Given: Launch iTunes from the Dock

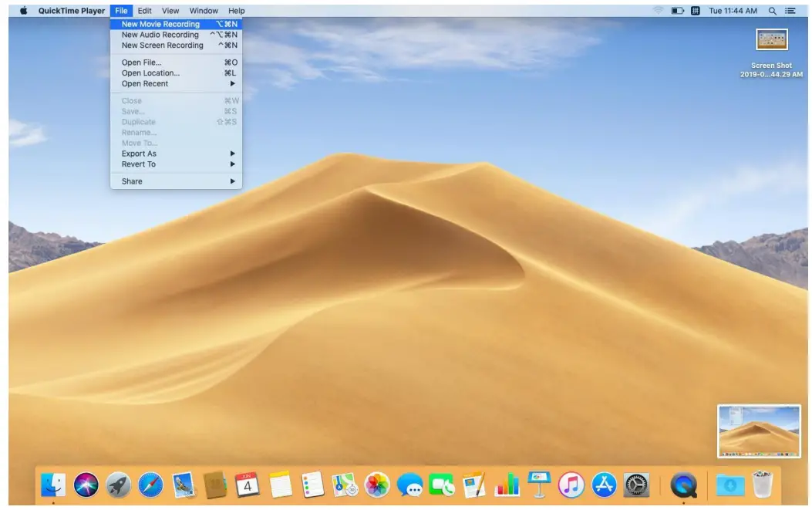Looking at the screenshot, I should (571, 485).
